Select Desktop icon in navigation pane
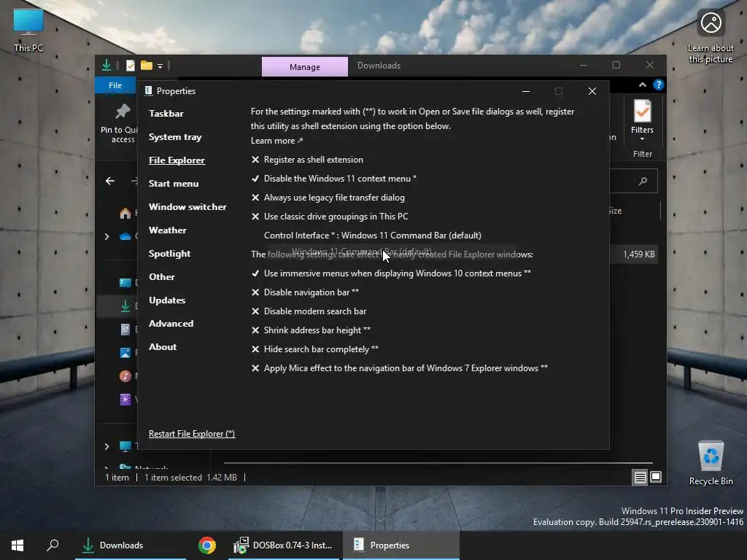 pyautogui.click(x=125, y=283)
